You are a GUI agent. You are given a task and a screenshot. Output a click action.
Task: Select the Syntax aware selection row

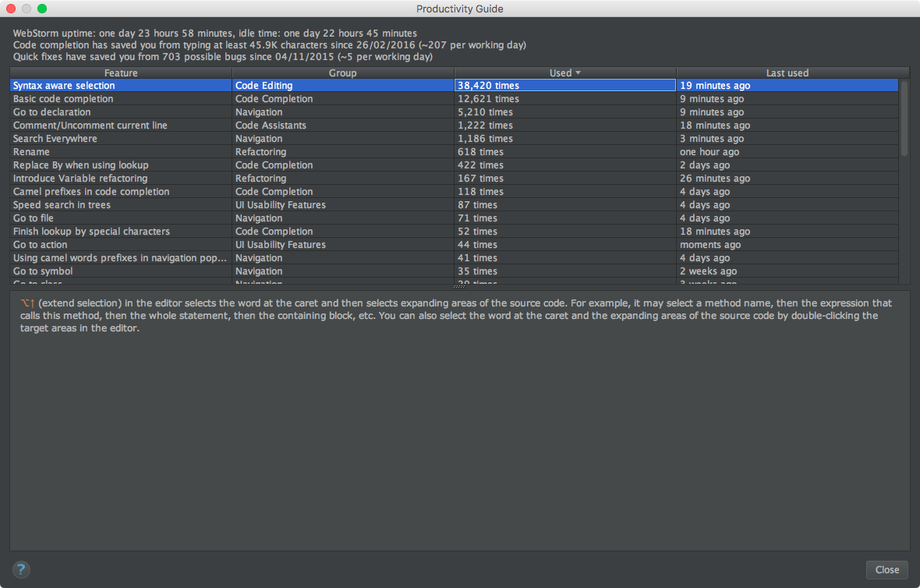pos(454,85)
